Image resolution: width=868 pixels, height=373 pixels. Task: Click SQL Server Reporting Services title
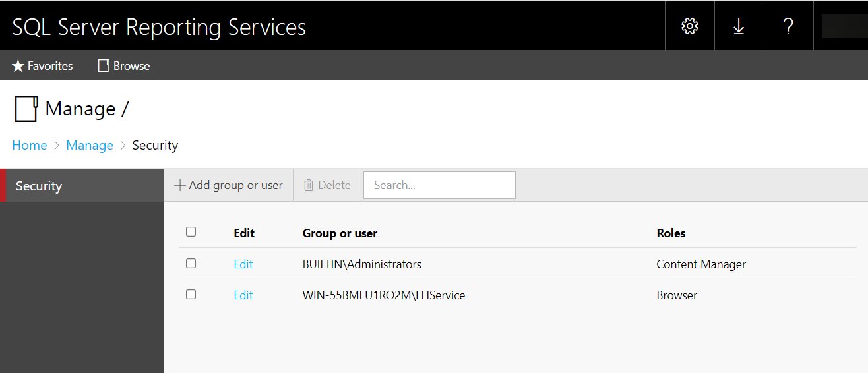point(159,27)
